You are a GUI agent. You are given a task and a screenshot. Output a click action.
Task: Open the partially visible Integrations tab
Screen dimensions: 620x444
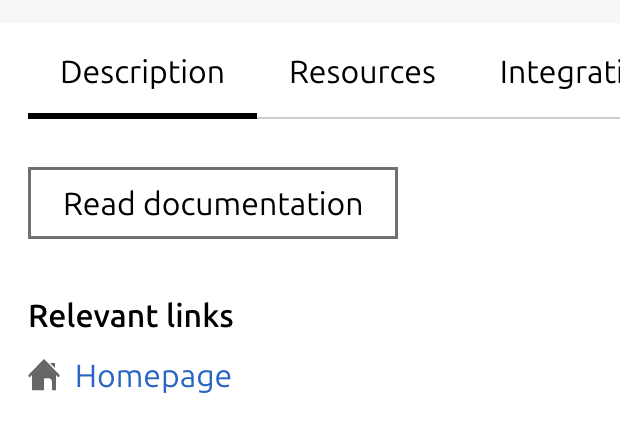coord(560,73)
